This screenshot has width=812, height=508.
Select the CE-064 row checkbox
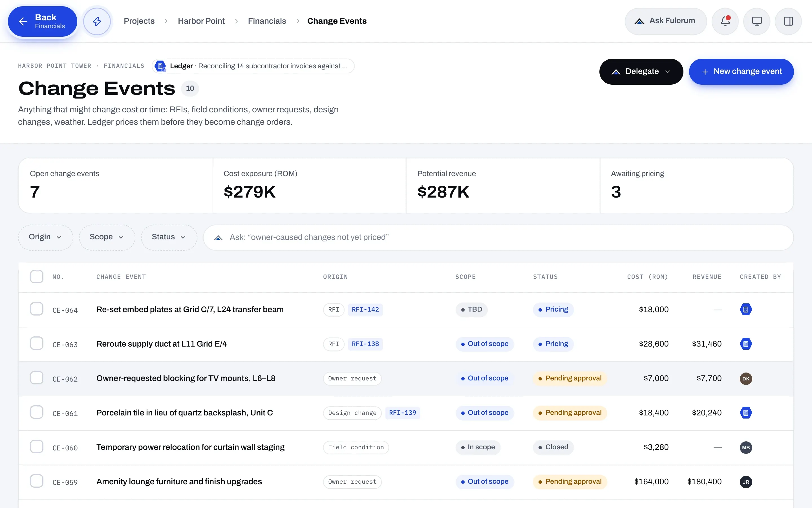pyautogui.click(x=37, y=309)
